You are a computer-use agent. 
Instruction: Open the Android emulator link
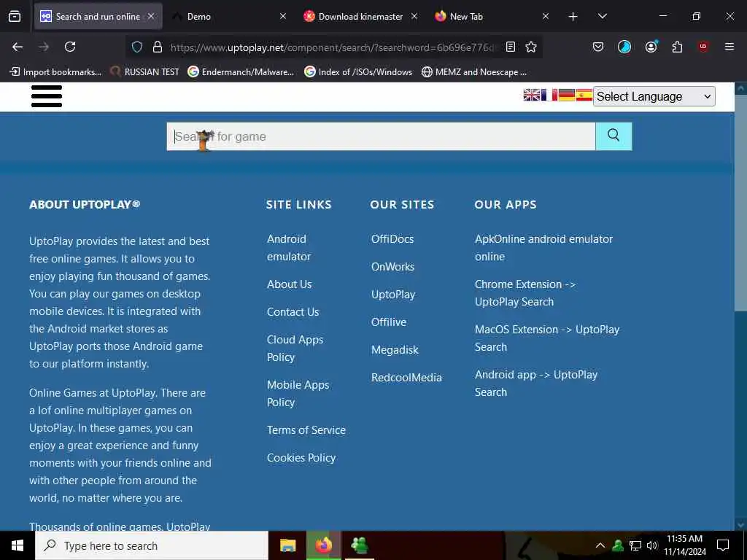[x=289, y=248]
